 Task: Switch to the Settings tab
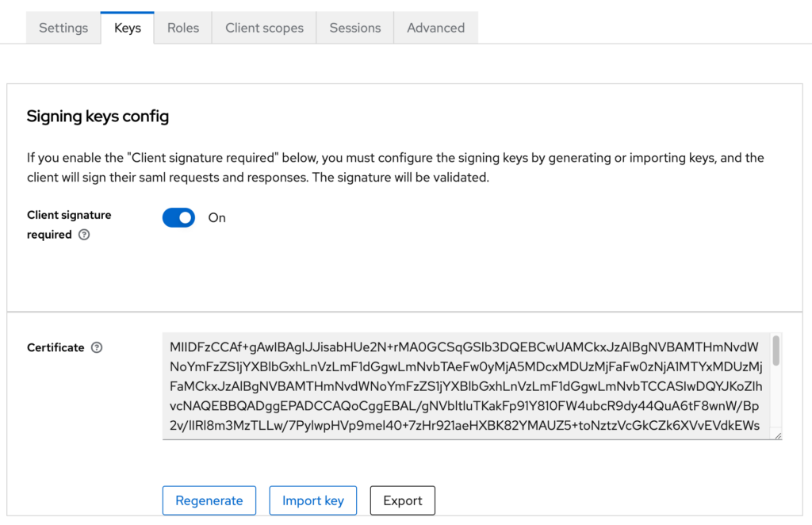63,28
